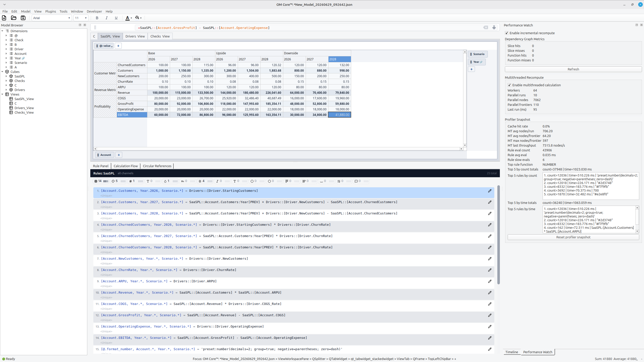Toggle italic formatting
The image size is (644, 362).
point(106,18)
